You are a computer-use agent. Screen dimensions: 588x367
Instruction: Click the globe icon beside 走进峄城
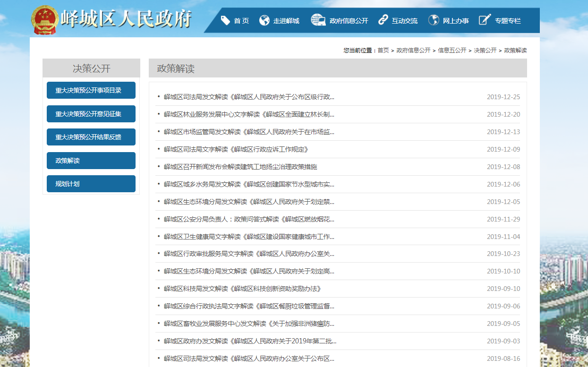(x=264, y=20)
